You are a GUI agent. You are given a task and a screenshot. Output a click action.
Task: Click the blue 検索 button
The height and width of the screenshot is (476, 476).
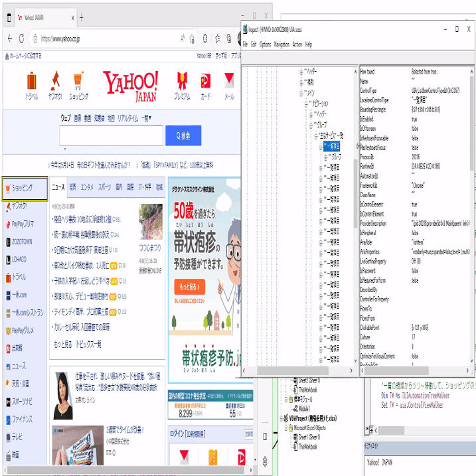(183, 135)
